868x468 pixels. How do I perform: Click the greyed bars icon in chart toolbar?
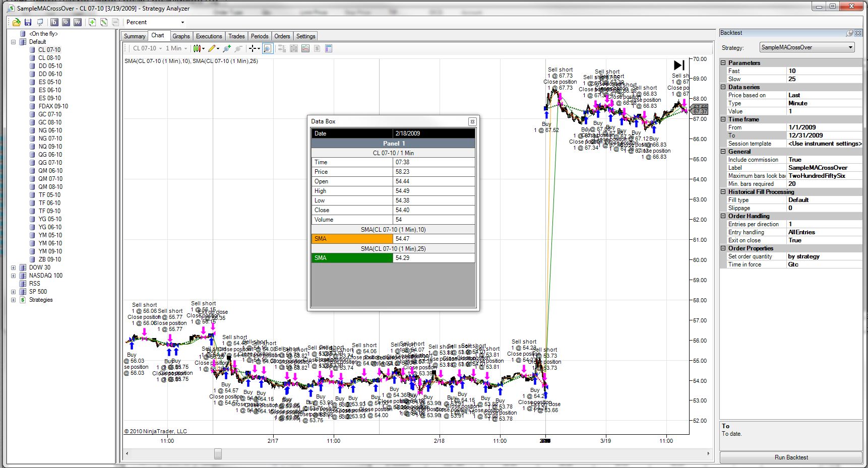(294, 48)
